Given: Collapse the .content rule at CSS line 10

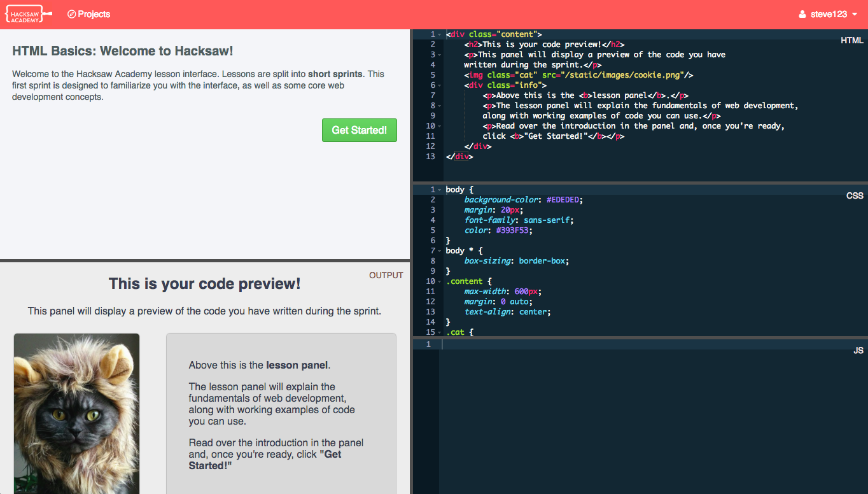Looking at the screenshot, I should [440, 281].
